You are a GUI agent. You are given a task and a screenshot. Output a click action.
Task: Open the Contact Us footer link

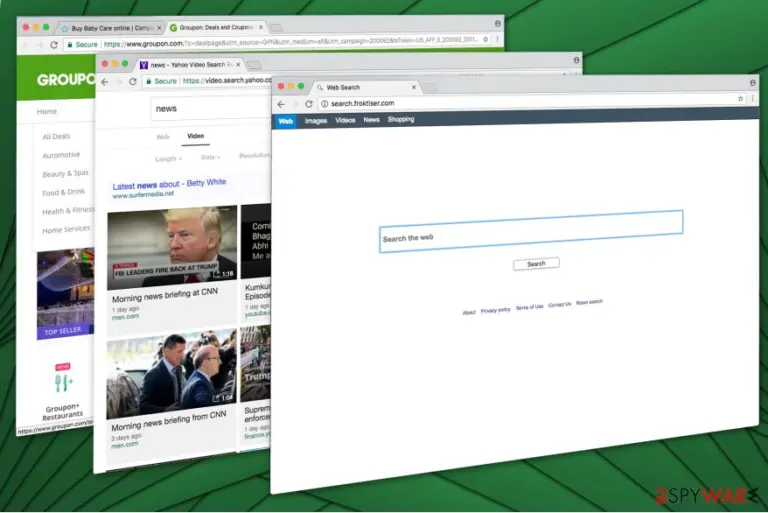tap(559, 305)
